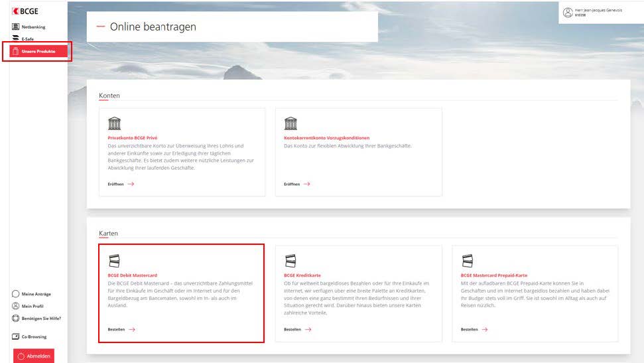
Task: Open BCGE Kreditkarte title link
Action: point(302,275)
